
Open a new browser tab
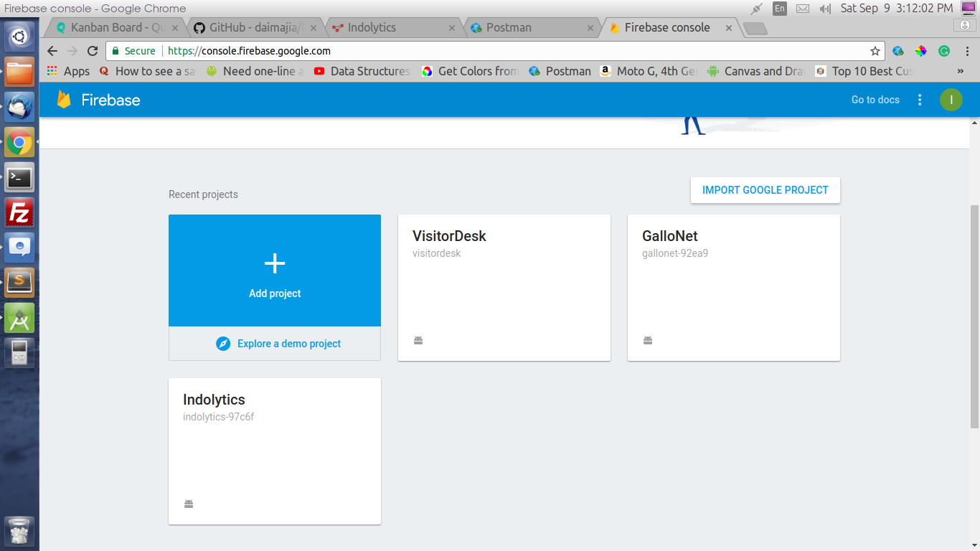[x=755, y=29]
